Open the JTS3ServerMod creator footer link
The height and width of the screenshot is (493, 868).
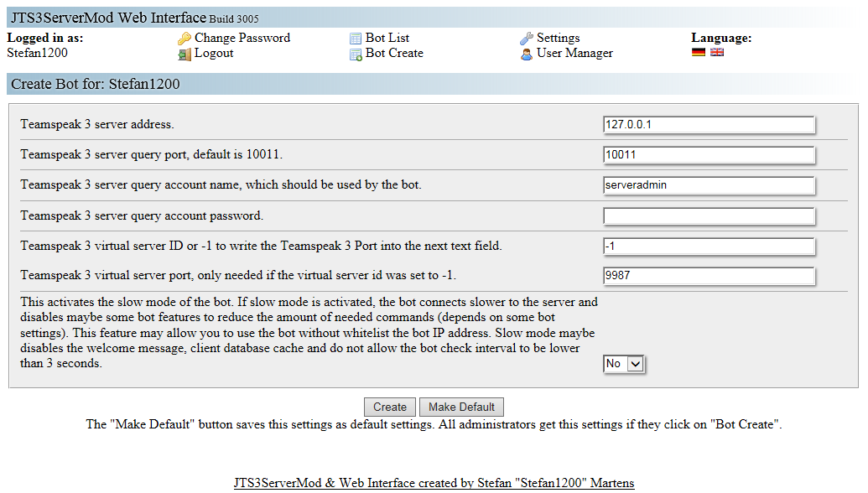tap(434, 483)
